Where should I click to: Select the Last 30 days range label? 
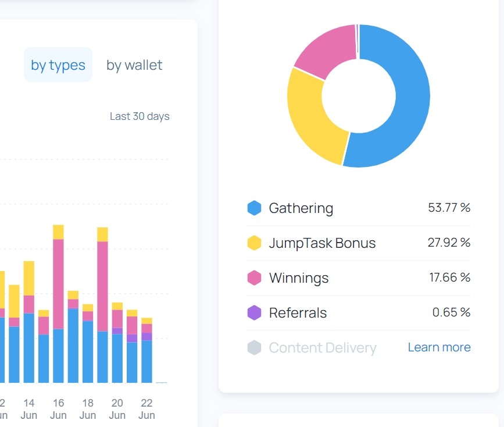(140, 116)
